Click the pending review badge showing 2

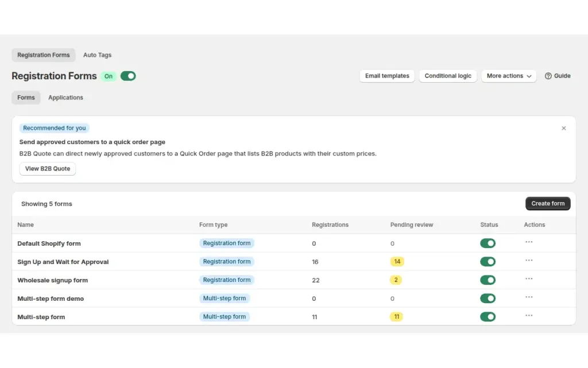[396, 280]
